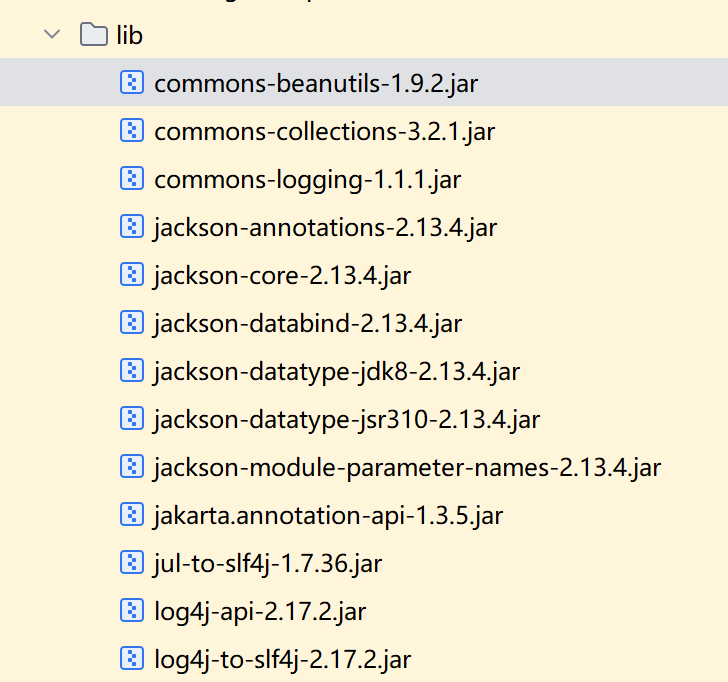The height and width of the screenshot is (682, 728).
Task: Click the jackson-datatype-jdk8-2.13.4.jar file icon
Action: (x=132, y=370)
